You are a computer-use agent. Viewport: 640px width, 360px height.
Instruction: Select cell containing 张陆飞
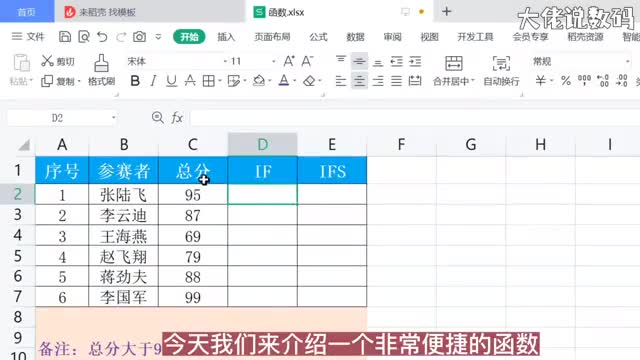[x=123, y=194]
